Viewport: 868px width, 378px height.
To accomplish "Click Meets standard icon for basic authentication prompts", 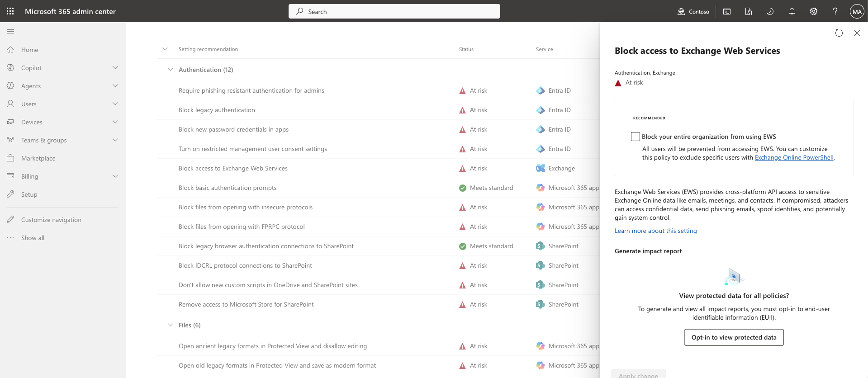I will click(x=462, y=188).
